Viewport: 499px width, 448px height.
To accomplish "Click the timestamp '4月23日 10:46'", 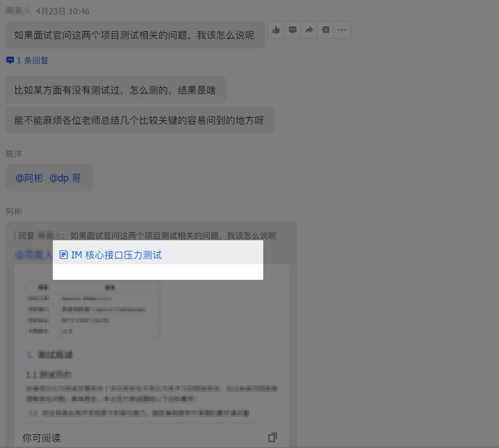I will click(63, 12).
